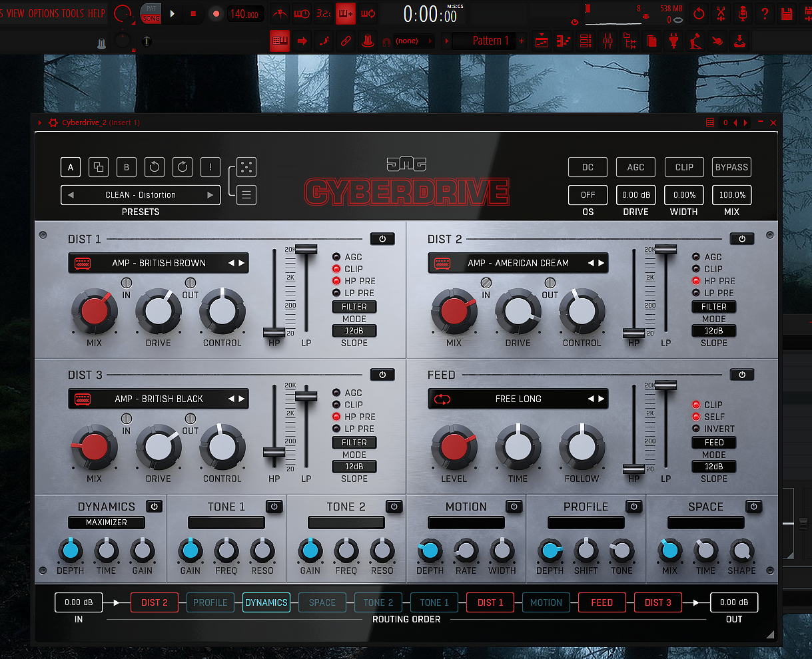
Task: Enable the AGC option in DIST 1
Action: point(336,257)
